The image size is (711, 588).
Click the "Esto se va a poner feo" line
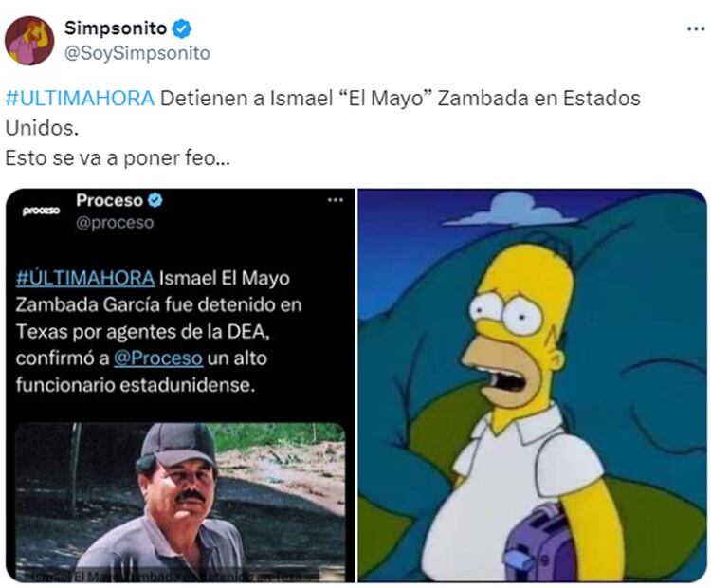(x=118, y=158)
